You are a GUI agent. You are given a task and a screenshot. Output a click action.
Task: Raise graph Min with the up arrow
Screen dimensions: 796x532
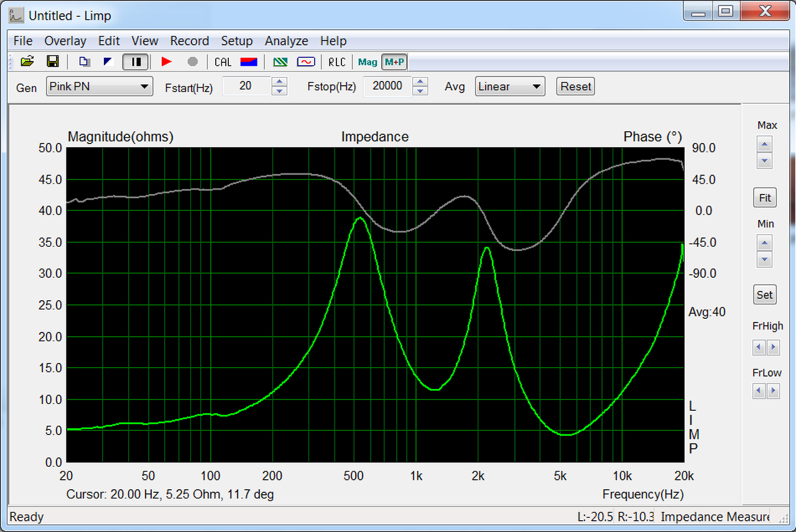click(x=765, y=243)
